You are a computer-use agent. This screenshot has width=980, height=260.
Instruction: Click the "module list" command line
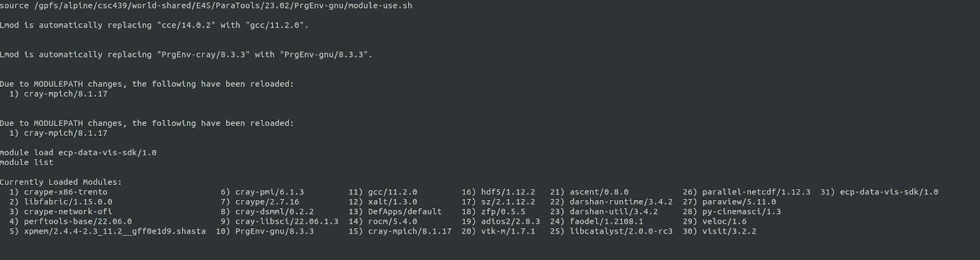tap(27, 163)
